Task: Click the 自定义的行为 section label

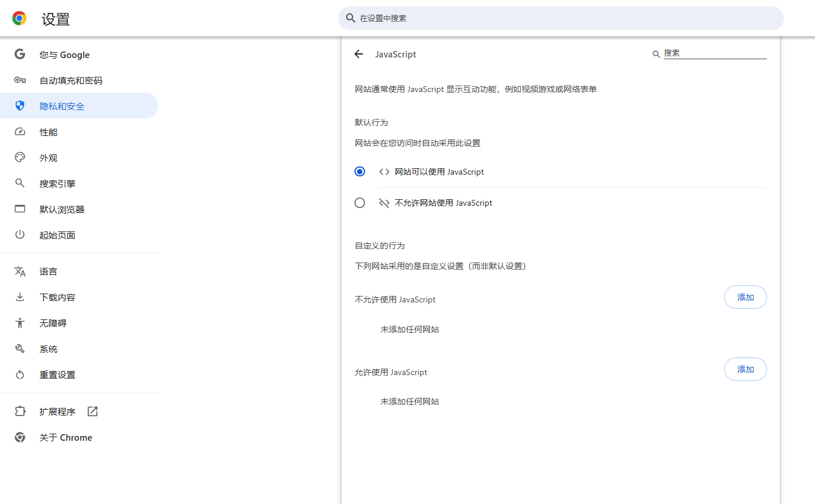Action: (x=380, y=246)
